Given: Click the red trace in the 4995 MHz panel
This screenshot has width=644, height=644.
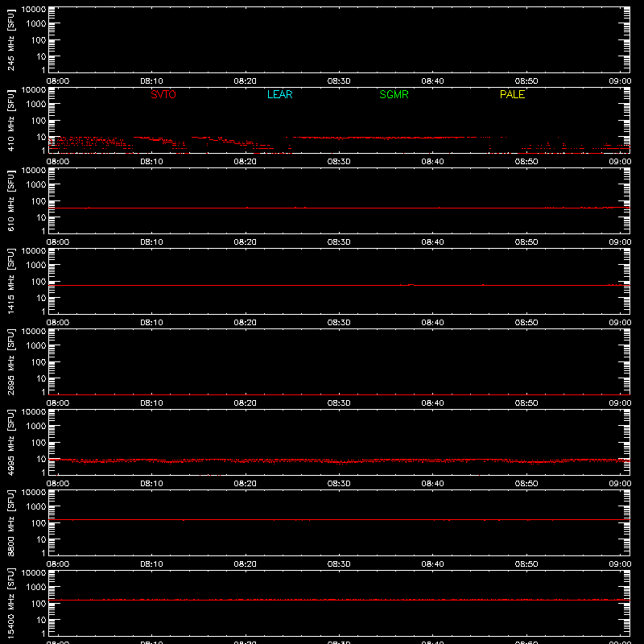Looking at the screenshot, I should [x=339, y=460].
